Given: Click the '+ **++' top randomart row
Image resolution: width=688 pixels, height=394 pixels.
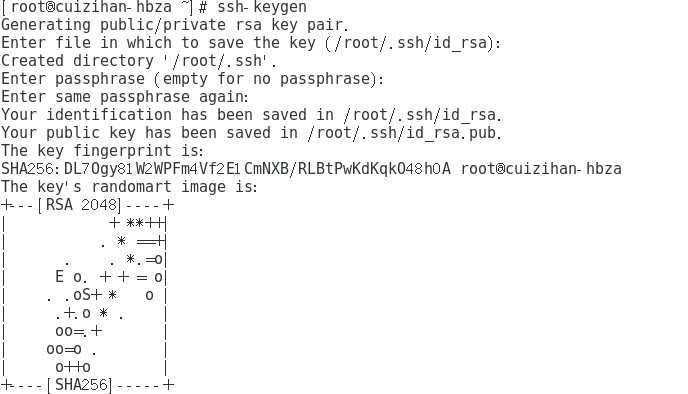Looking at the screenshot, I should [x=137, y=223].
